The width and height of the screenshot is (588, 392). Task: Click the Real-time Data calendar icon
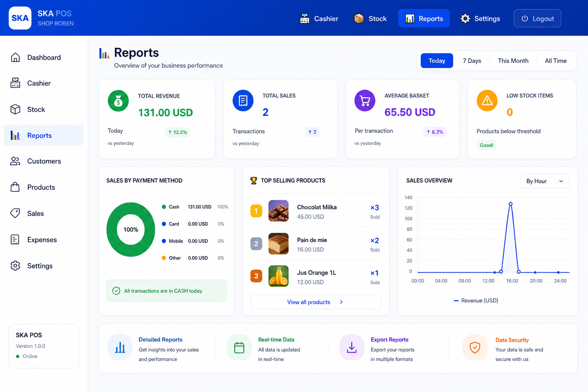click(239, 348)
